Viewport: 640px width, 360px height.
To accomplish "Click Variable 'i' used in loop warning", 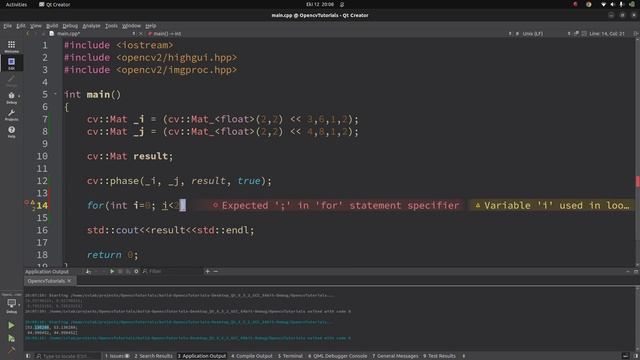I will click(x=552, y=205).
